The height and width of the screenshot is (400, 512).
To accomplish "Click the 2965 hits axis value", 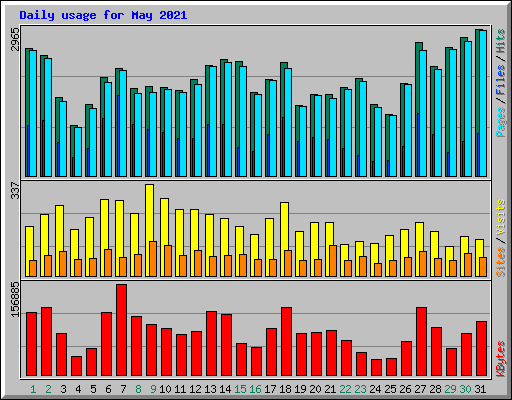I will pos(15,39).
